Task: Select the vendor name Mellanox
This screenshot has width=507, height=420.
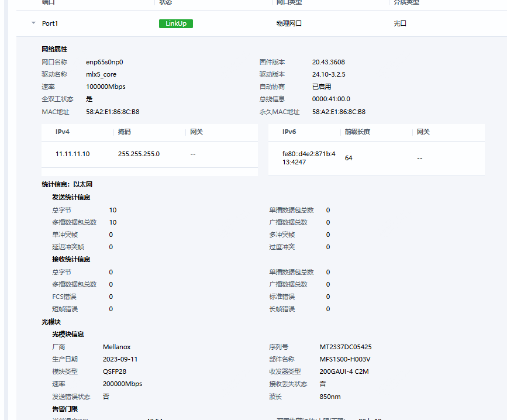Action: 116,347
